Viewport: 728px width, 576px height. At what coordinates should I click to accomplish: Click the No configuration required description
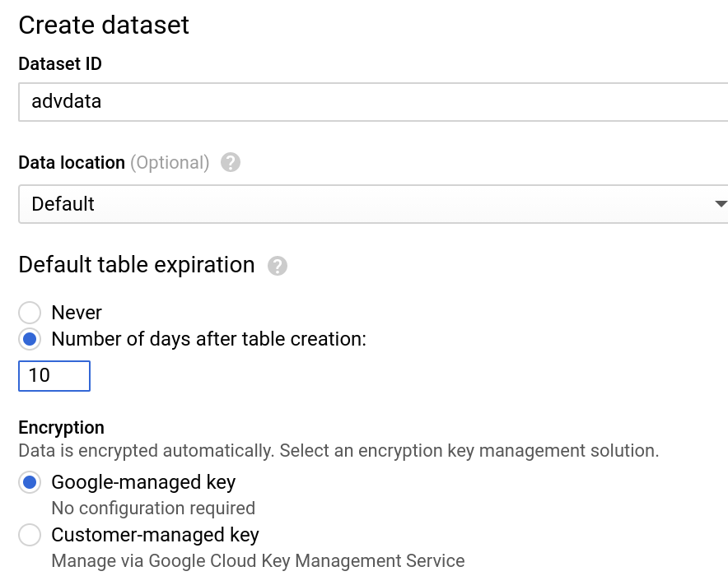153,509
